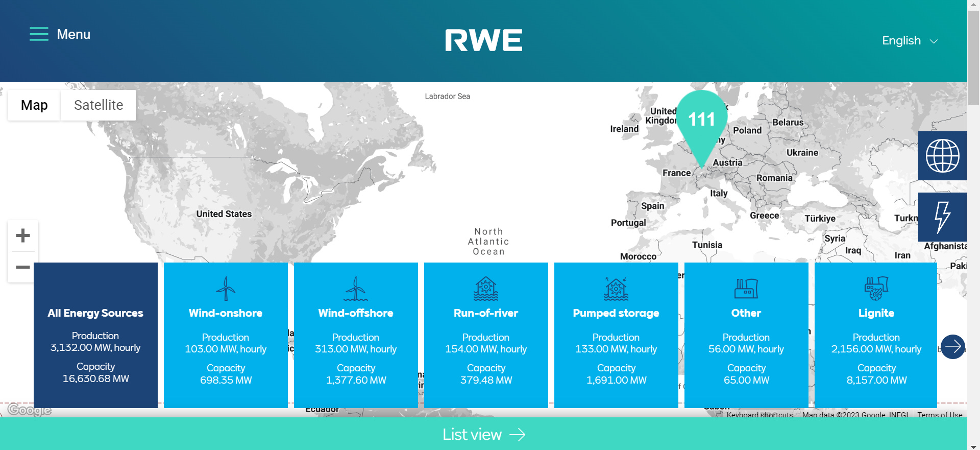
Task: Click 1,377.60 MW capacity value
Action: [356, 381]
